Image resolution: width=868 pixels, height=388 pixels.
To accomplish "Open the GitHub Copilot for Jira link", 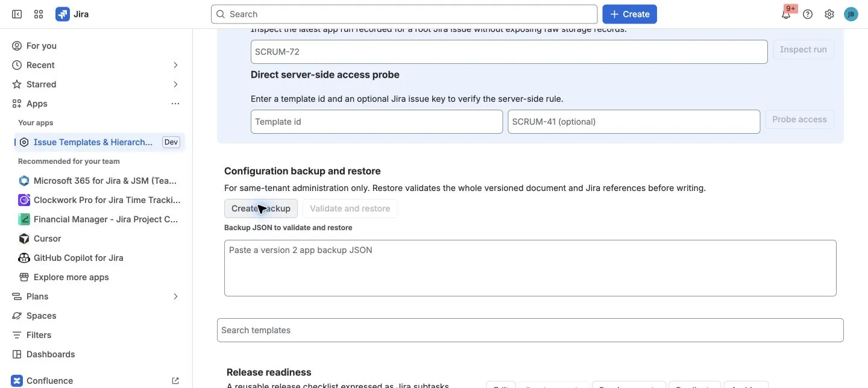I will pyautogui.click(x=78, y=258).
